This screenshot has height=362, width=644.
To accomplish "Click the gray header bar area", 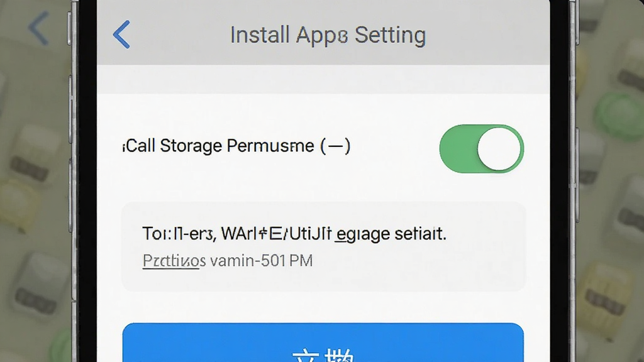I will coord(323,33).
